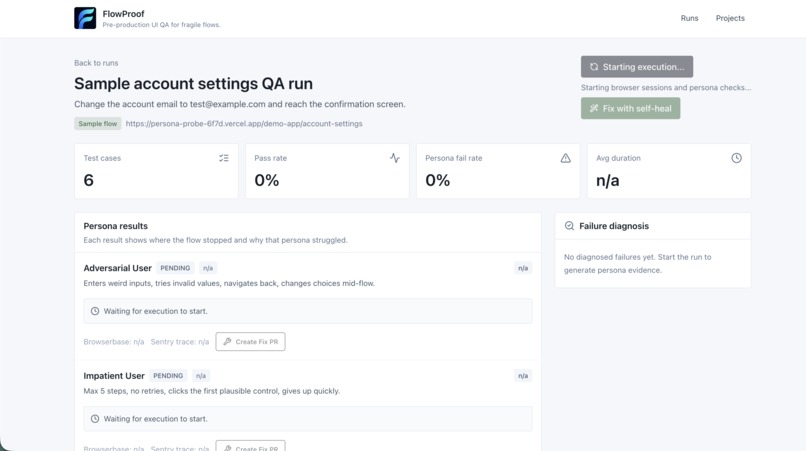
Task: Click the clock icon in Avg duration card
Action: [x=737, y=158]
